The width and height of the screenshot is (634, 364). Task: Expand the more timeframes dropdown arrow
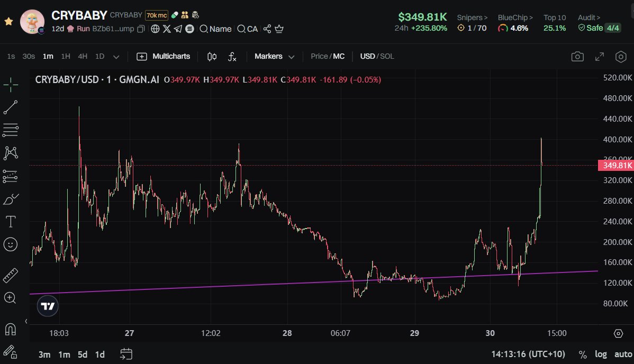click(x=116, y=57)
